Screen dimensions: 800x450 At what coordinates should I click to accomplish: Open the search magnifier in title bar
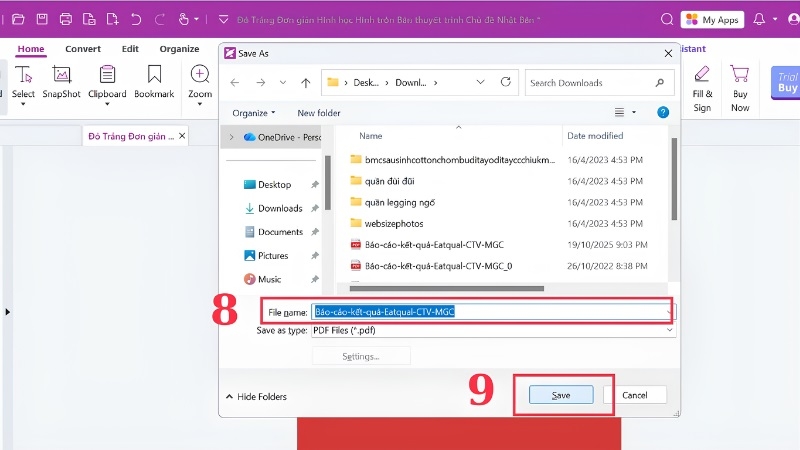[x=666, y=19]
